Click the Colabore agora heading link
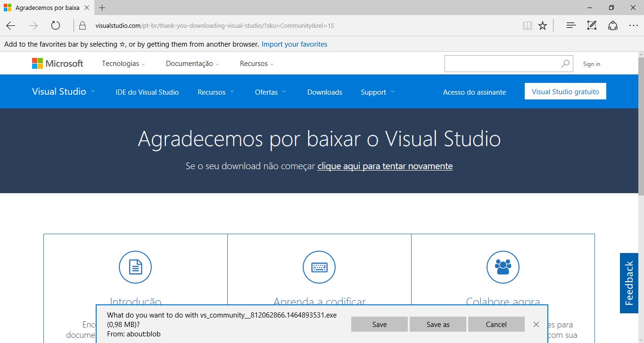 point(503,302)
